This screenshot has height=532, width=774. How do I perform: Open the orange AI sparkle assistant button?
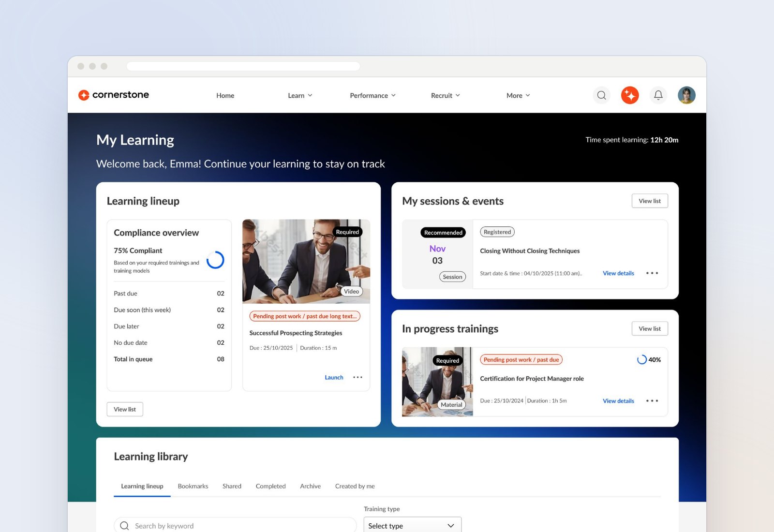[630, 95]
